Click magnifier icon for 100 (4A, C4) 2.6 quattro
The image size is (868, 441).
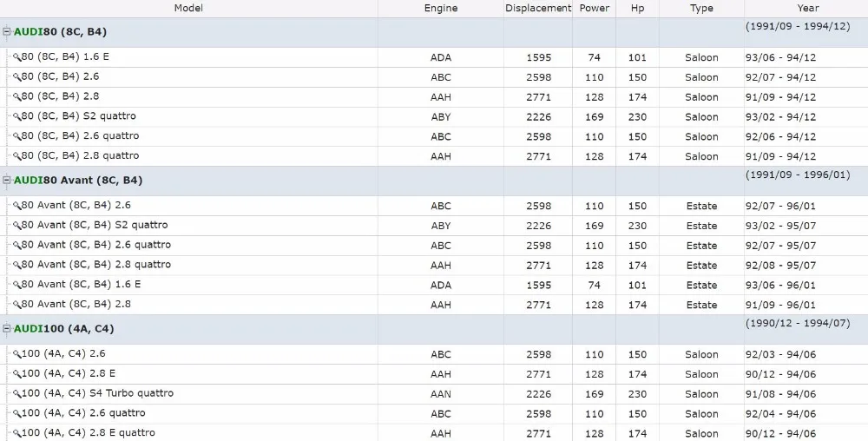[x=16, y=414]
